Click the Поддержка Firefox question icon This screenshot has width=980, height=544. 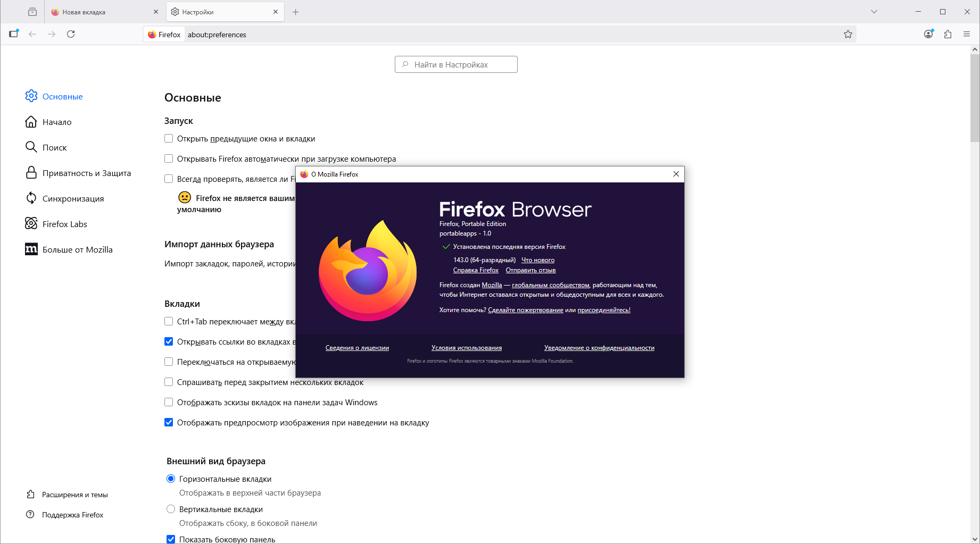tap(30, 514)
